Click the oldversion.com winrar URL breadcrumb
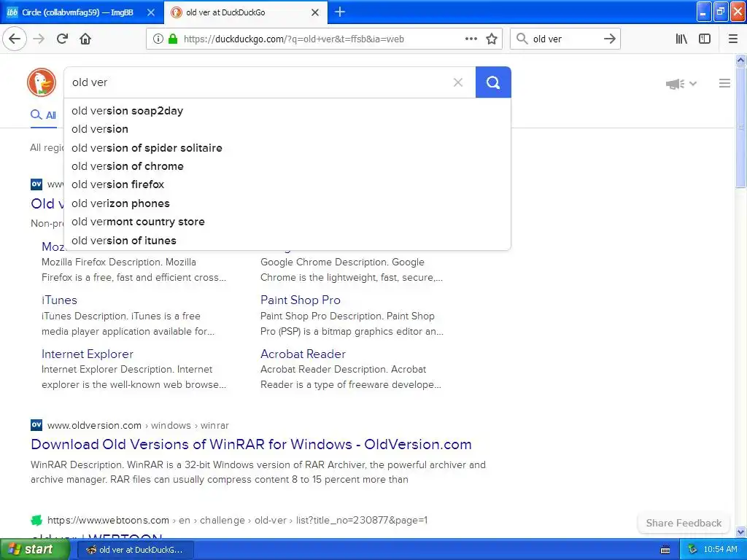The image size is (747, 560). pyautogui.click(x=138, y=425)
